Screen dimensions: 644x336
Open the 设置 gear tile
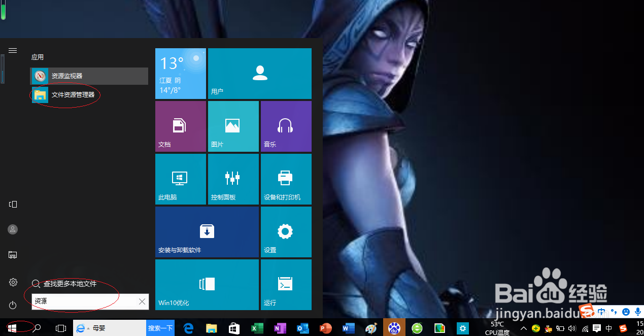286,232
